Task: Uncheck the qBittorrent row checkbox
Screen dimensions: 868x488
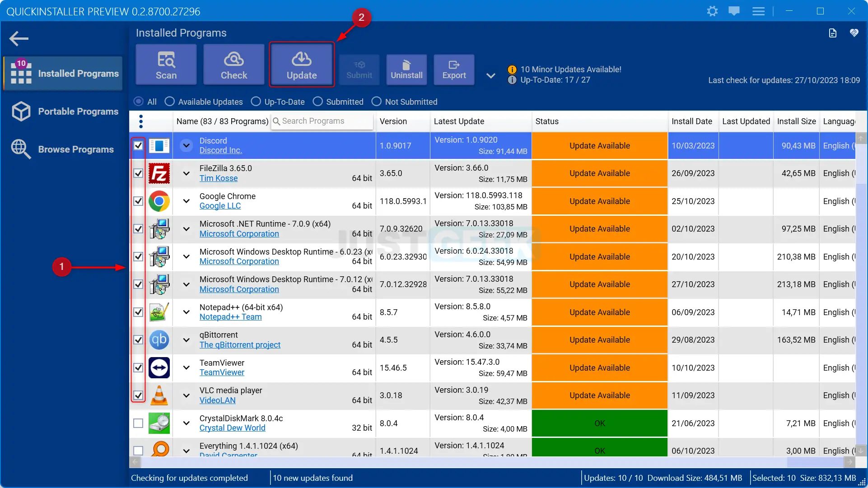Action: pyautogui.click(x=138, y=339)
